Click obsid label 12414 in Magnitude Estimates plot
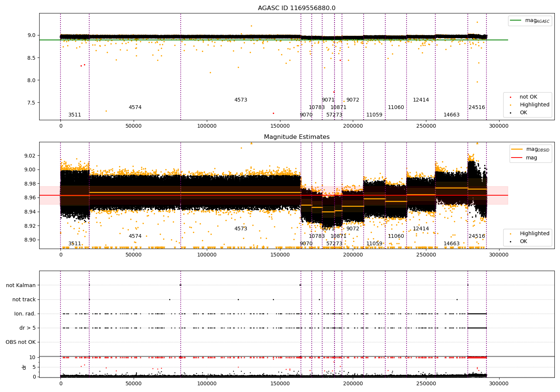The image size is (560, 392). [421, 229]
